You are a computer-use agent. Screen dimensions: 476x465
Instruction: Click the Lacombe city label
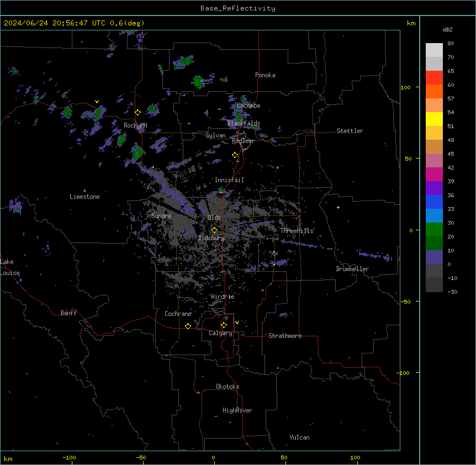[x=248, y=105]
